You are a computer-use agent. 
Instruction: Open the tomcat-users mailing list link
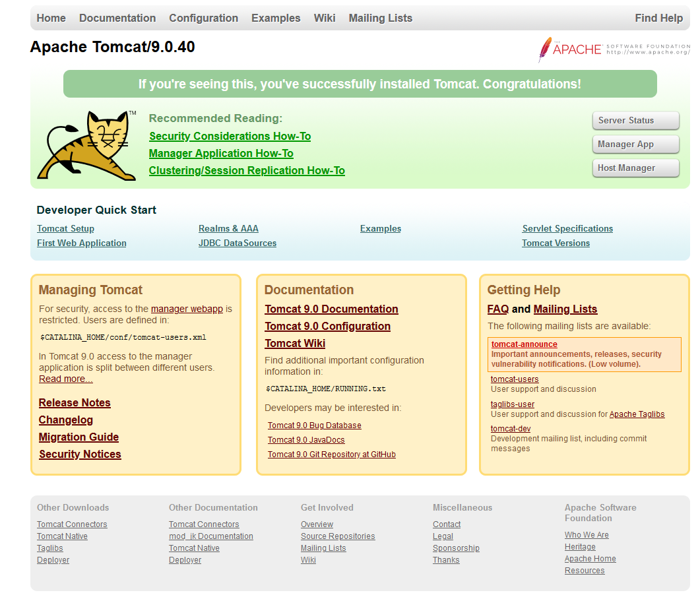point(515,379)
